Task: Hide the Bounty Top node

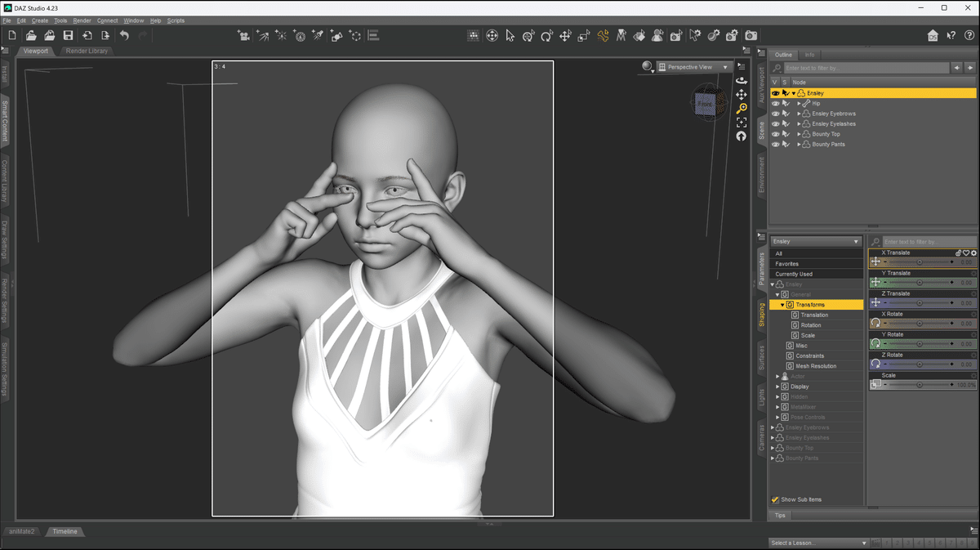Action: tap(775, 134)
